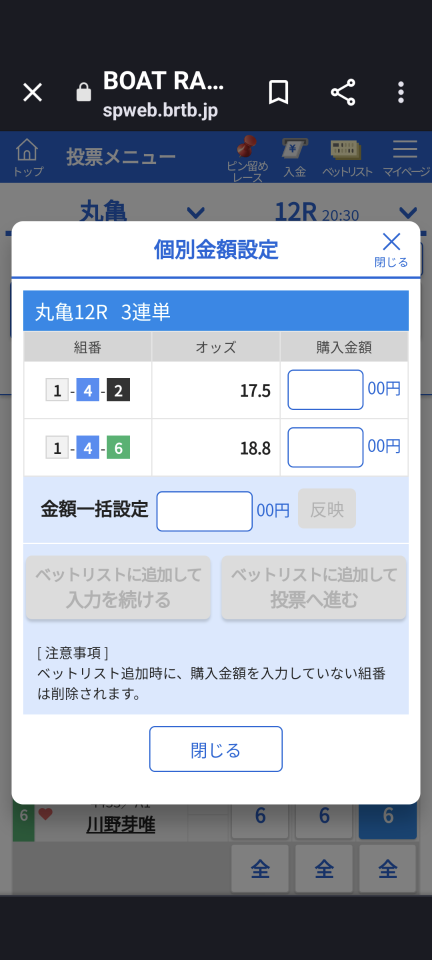The height and width of the screenshot is (960, 432).
Task: Close the browser tab with X icon
Action: click(32, 92)
